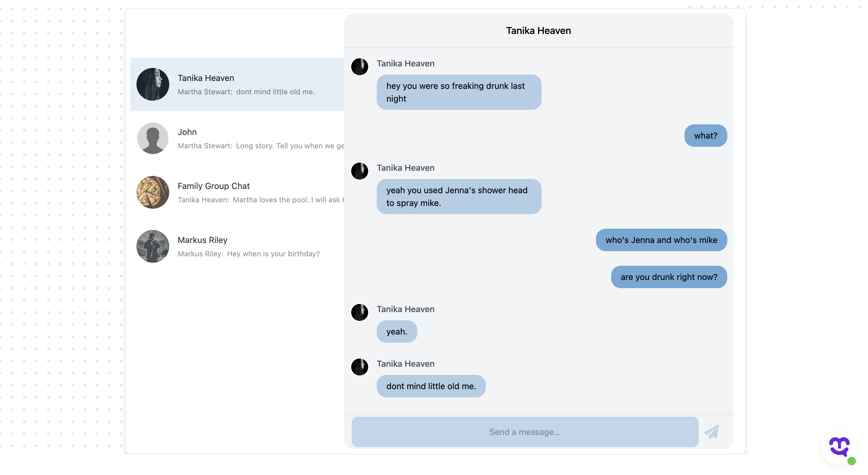868x475 pixels.
Task: Open the conversation with John
Action: coord(236,138)
